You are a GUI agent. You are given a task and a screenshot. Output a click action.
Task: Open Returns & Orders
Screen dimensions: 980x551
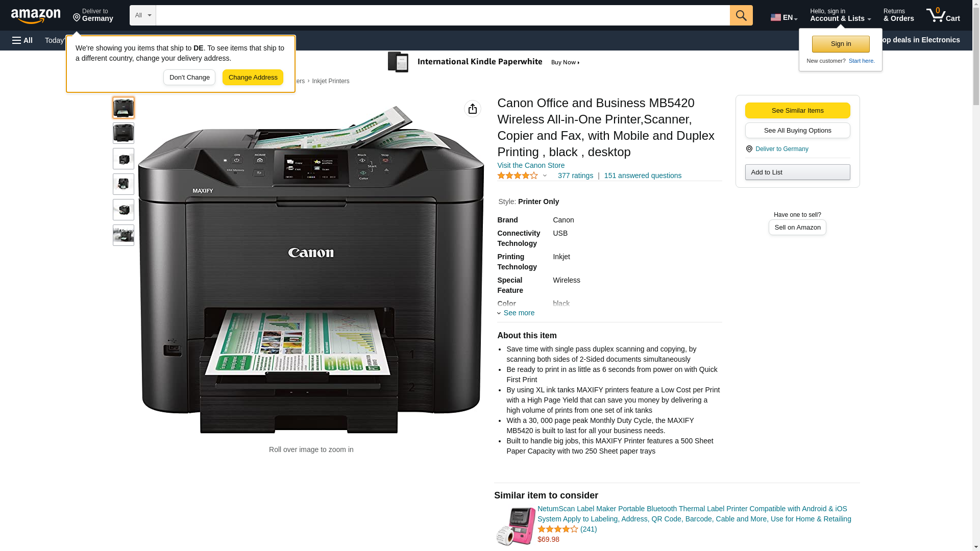[x=898, y=15]
